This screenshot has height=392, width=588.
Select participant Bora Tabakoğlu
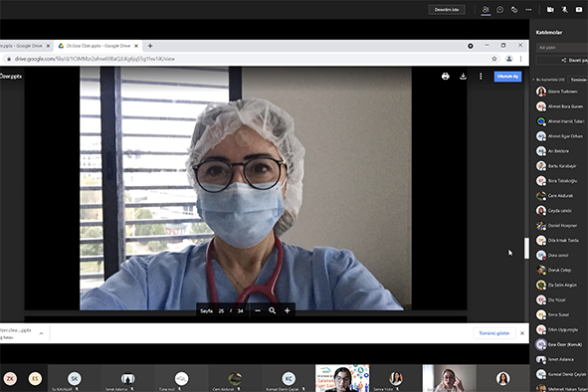[560, 181]
